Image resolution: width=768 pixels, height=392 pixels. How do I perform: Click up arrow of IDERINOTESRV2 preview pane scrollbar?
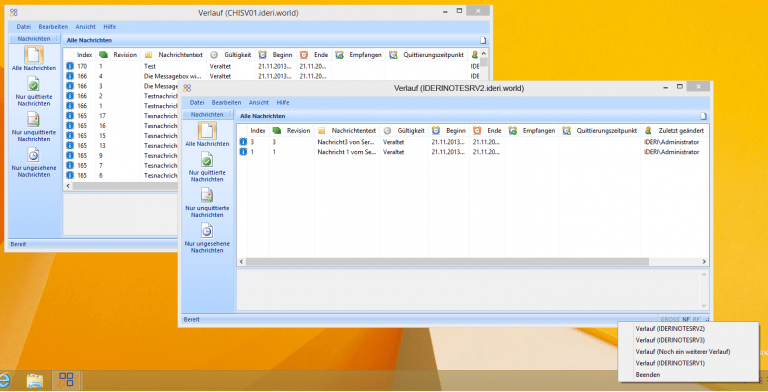pyautogui.click(x=704, y=274)
